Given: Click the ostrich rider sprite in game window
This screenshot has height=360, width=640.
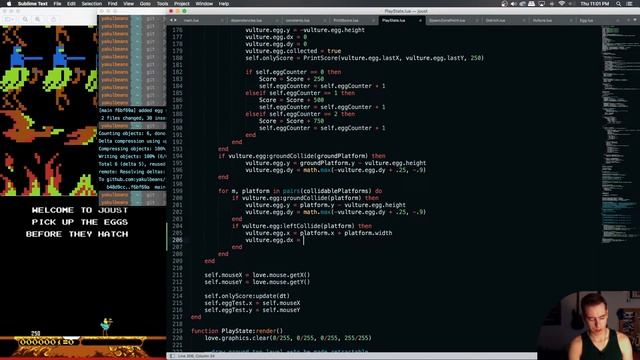Looking at the screenshot, I should tap(106, 327).
